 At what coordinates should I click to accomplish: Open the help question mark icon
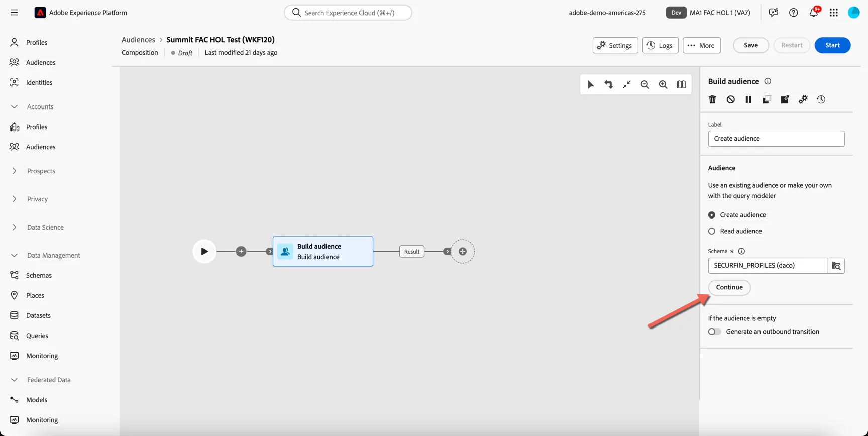pos(793,13)
